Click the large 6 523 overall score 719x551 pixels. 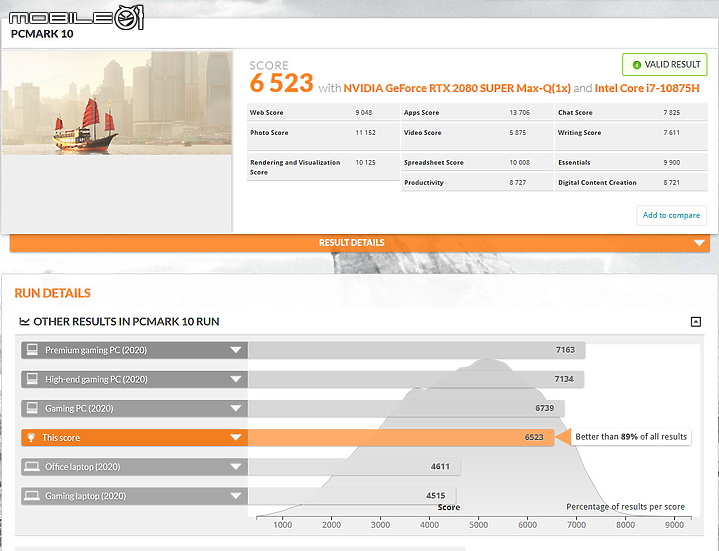pos(282,83)
